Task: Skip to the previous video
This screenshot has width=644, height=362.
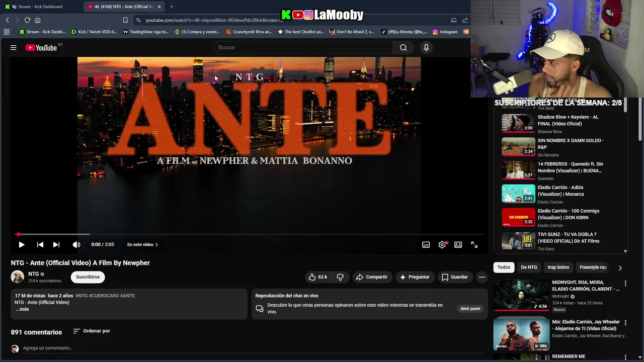Action: (x=40, y=244)
